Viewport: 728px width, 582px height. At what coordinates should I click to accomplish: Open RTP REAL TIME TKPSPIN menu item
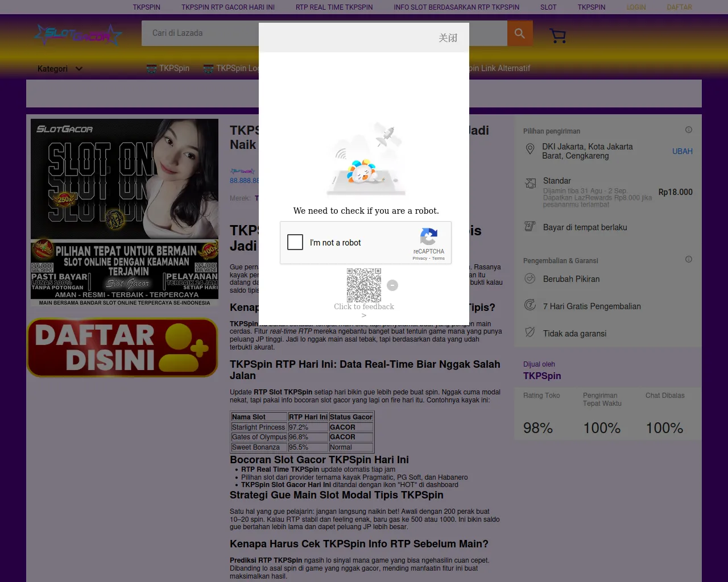point(334,7)
